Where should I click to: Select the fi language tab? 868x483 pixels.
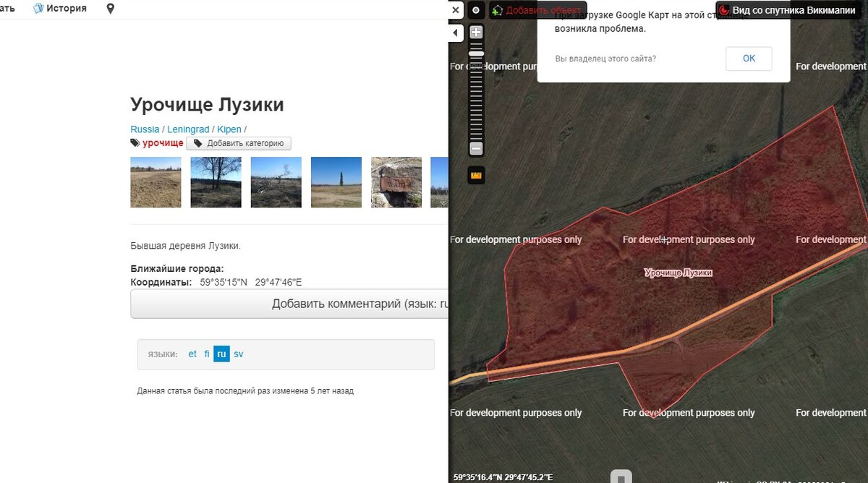(208, 354)
